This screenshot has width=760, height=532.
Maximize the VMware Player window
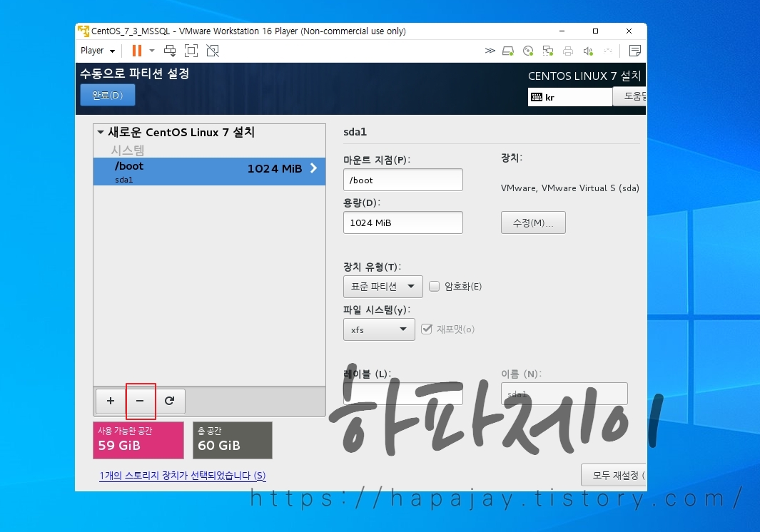595,31
